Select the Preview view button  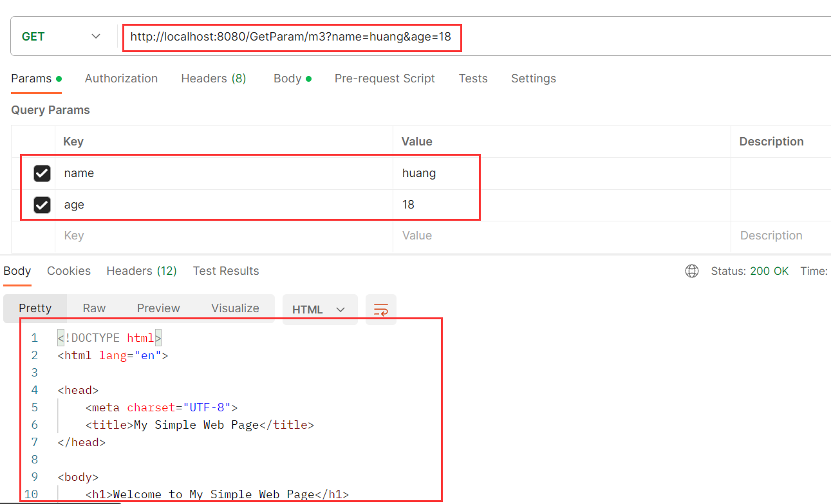pyautogui.click(x=158, y=308)
